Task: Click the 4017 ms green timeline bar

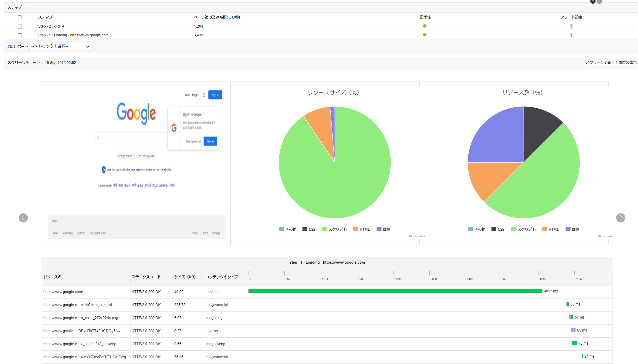Action: [x=395, y=291]
